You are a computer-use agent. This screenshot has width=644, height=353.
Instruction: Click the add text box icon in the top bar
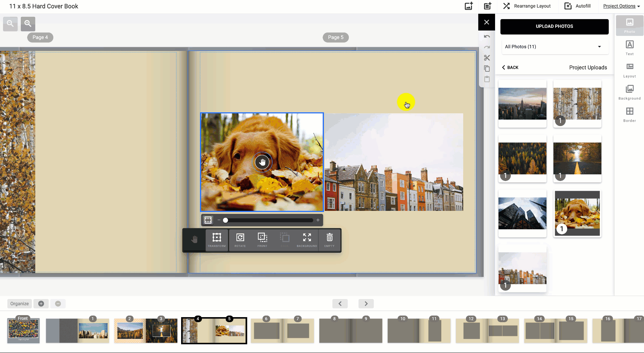pyautogui.click(x=487, y=6)
